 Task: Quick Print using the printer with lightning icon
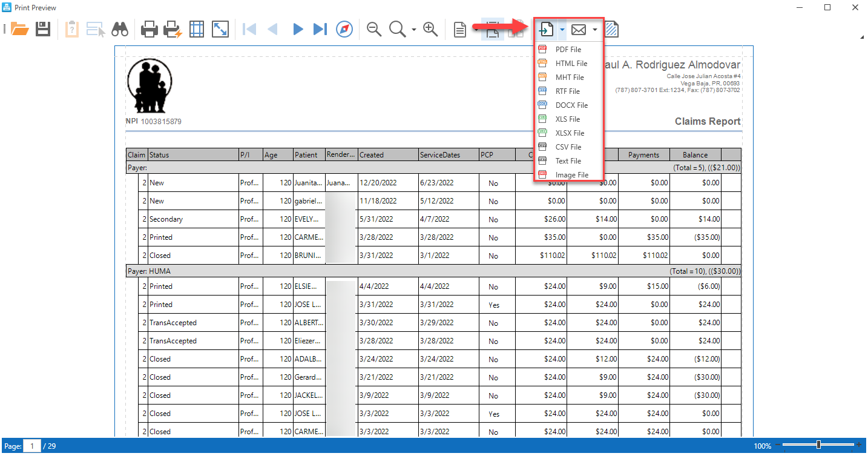pos(174,29)
